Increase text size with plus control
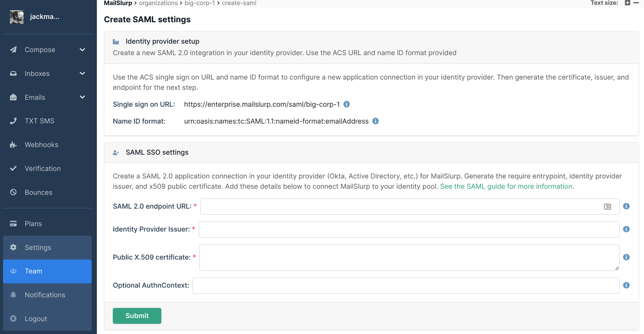The width and height of the screenshot is (644, 334). [627, 3]
